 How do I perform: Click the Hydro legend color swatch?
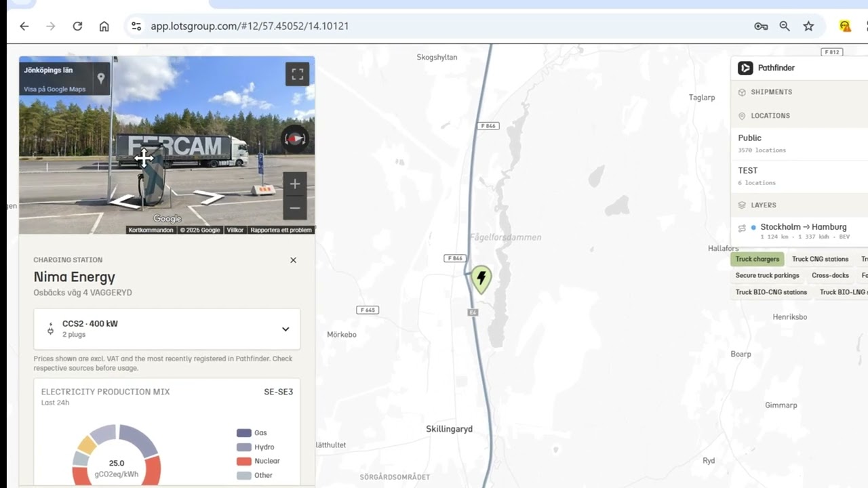click(244, 447)
